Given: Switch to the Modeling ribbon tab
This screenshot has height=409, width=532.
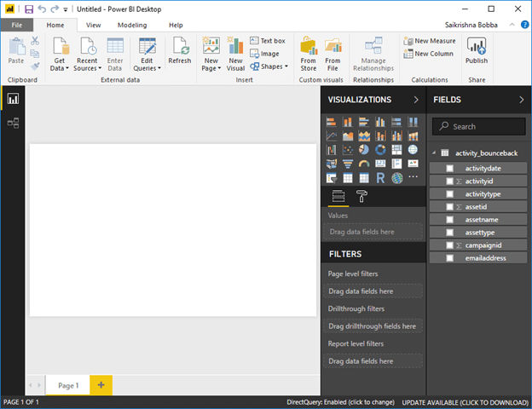Looking at the screenshot, I should coord(132,25).
